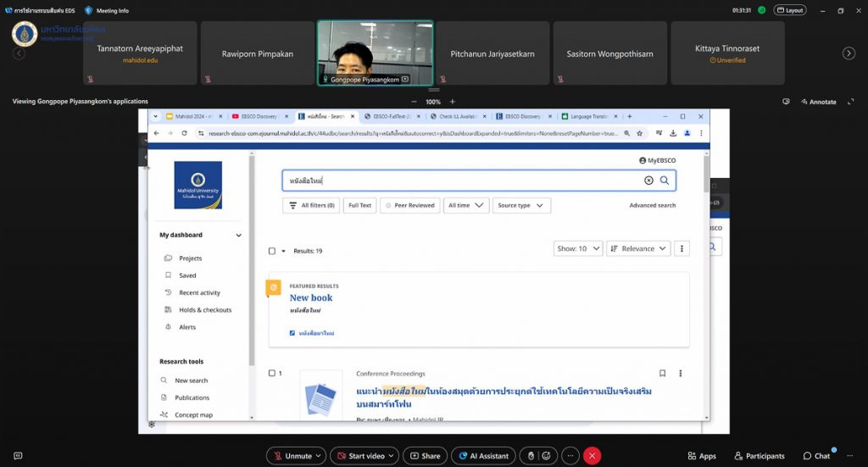Toggle the Peer Reviewed filter

coord(409,205)
